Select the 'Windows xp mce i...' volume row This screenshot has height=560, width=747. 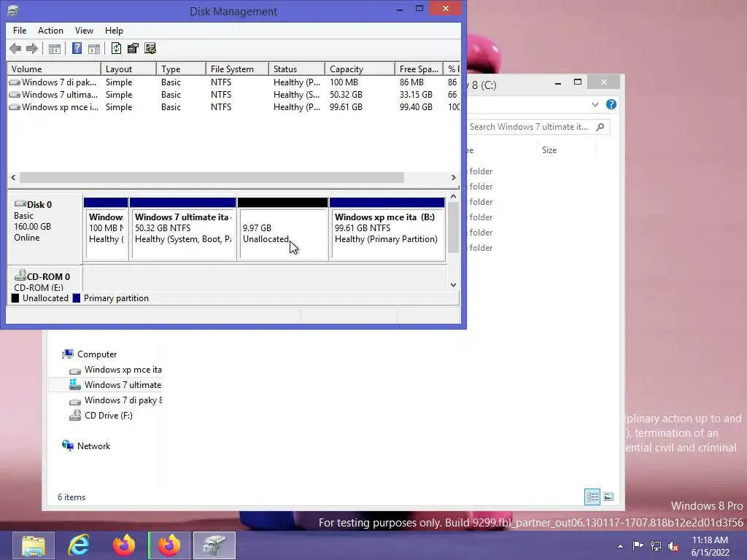[x=233, y=106]
